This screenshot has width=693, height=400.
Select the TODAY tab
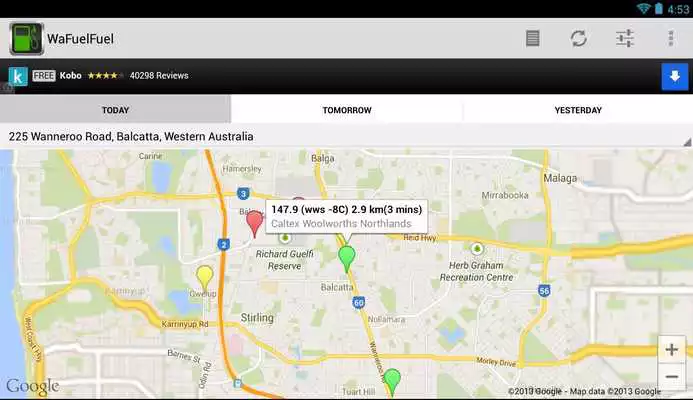click(115, 110)
